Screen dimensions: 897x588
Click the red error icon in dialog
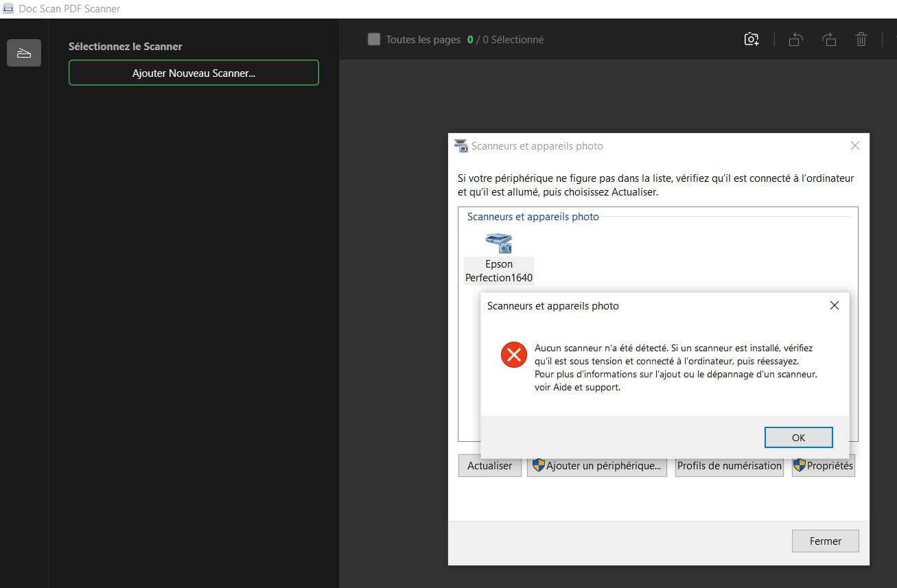tap(513, 355)
